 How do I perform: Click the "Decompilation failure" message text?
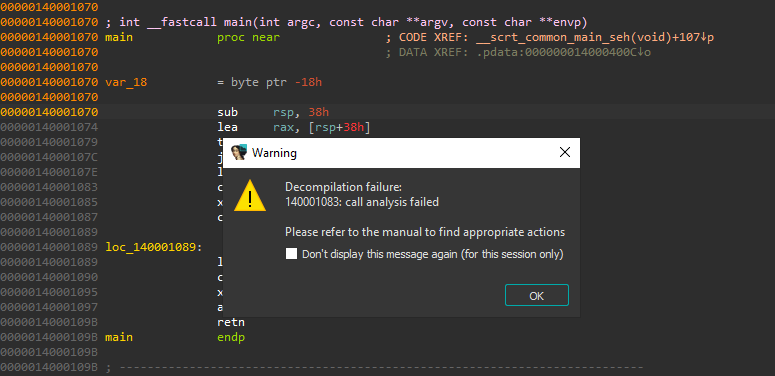pos(344,187)
